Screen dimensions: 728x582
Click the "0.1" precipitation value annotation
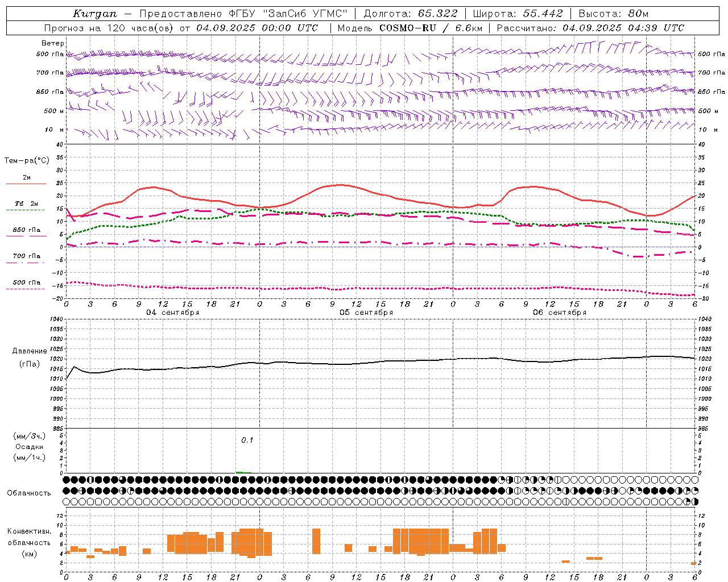click(247, 440)
